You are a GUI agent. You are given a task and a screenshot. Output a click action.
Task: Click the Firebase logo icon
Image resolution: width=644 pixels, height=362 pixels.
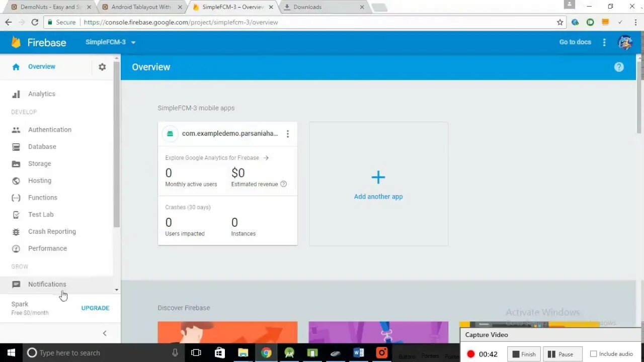(x=16, y=42)
